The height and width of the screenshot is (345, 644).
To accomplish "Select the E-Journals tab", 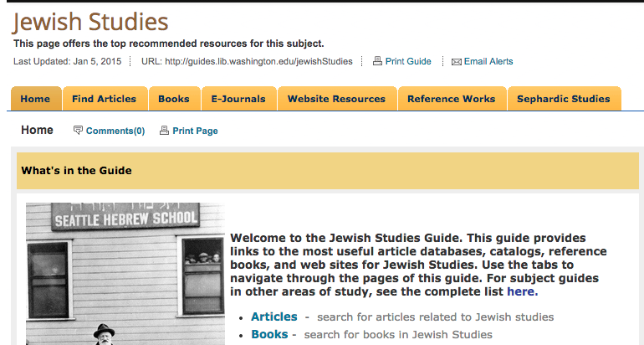I will click(238, 99).
